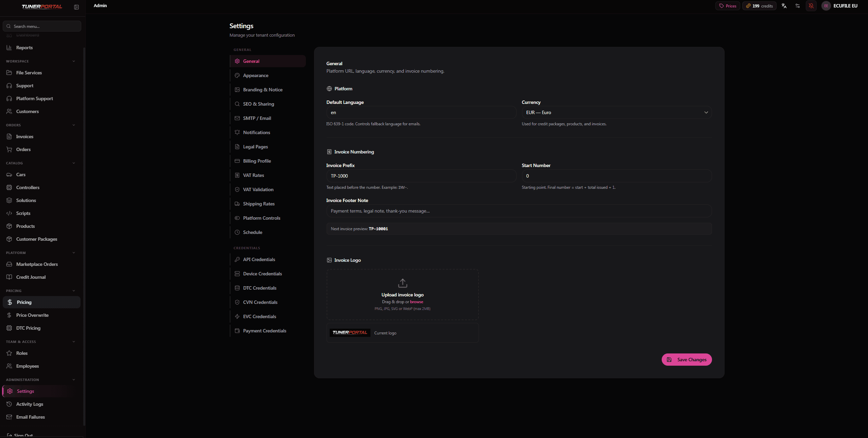Collapse the Team & Access section
Image resolution: width=868 pixels, height=438 pixels.
[x=74, y=342]
